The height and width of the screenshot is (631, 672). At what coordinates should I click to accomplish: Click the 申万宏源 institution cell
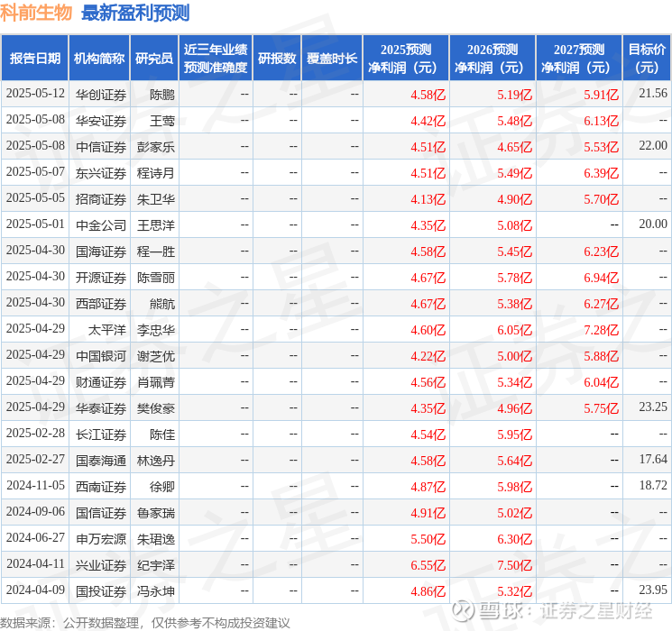tap(101, 538)
